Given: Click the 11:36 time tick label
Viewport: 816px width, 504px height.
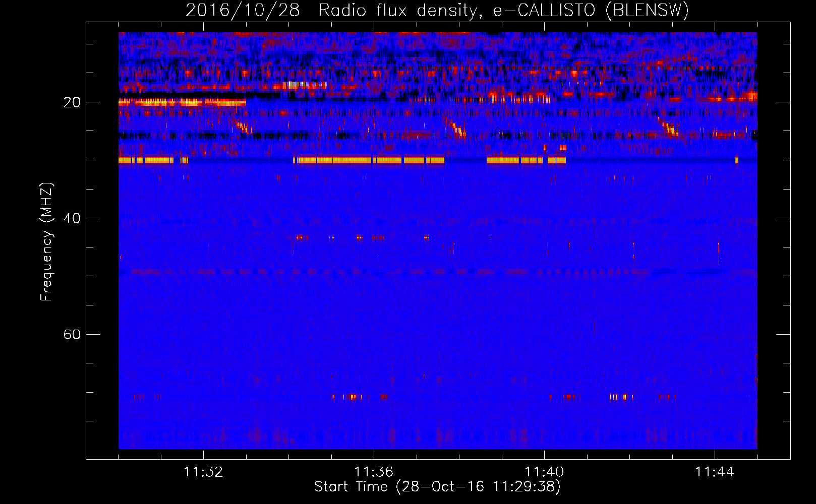Looking at the screenshot, I should [x=374, y=472].
